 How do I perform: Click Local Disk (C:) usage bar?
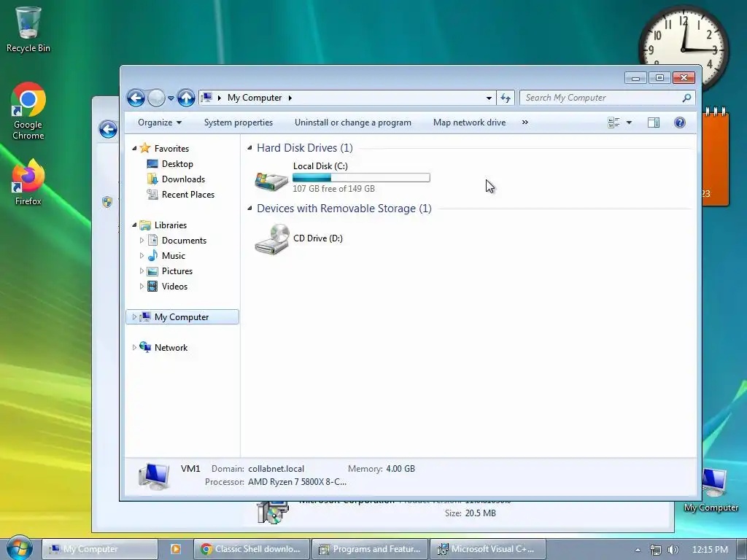(x=361, y=178)
